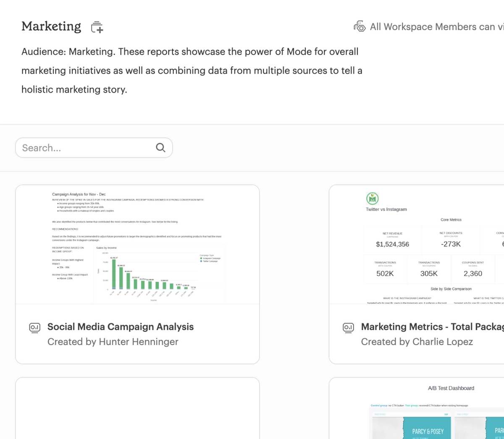This screenshot has width=504, height=439.
Task: Click the add-report clipboard icon beside Marketing
Action: coord(97,26)
